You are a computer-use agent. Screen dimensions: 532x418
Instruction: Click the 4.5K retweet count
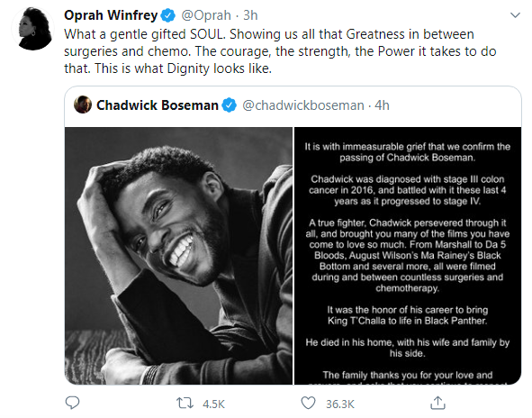tap(213, 404)
